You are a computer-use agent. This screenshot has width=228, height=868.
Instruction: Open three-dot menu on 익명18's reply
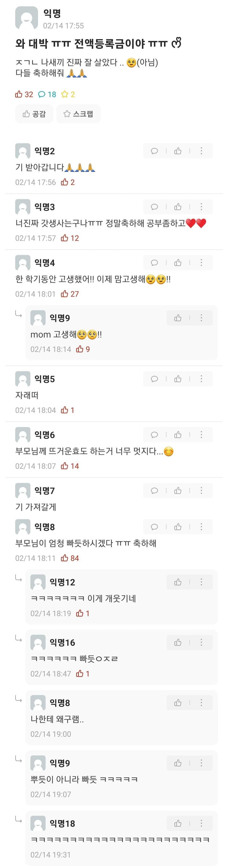pyautogui.click(x=201, y=823)
